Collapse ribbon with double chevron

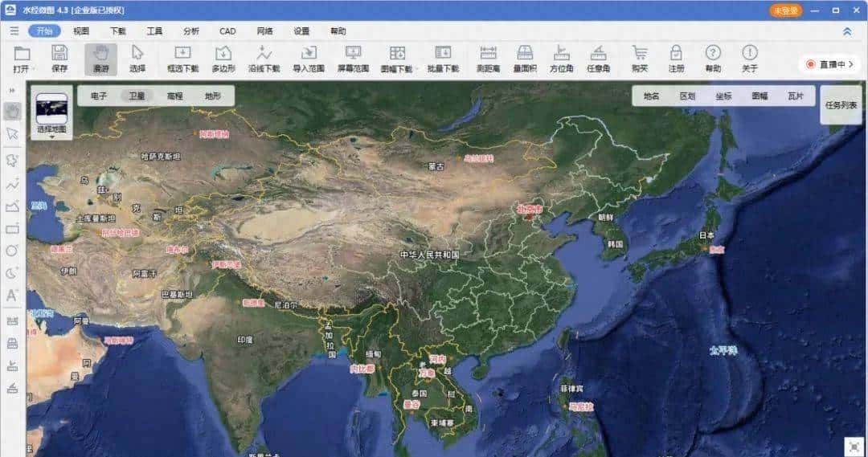click(x=847, y=31)
